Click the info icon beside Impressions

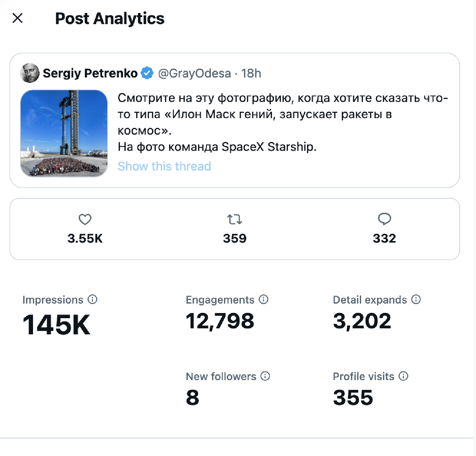pos(92,299)
